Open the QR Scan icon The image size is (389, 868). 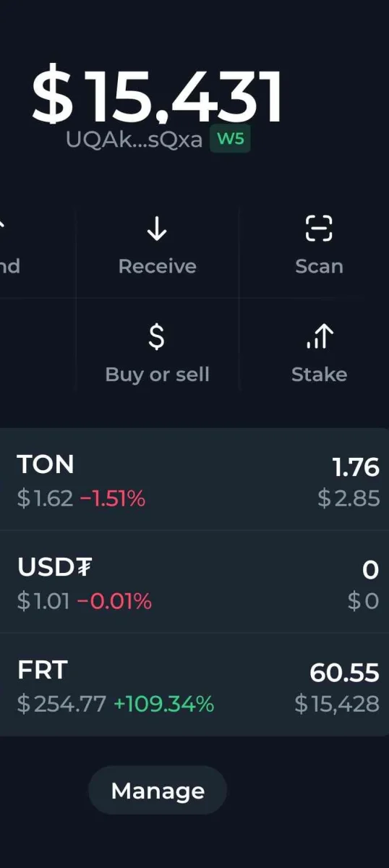point(319,229)
